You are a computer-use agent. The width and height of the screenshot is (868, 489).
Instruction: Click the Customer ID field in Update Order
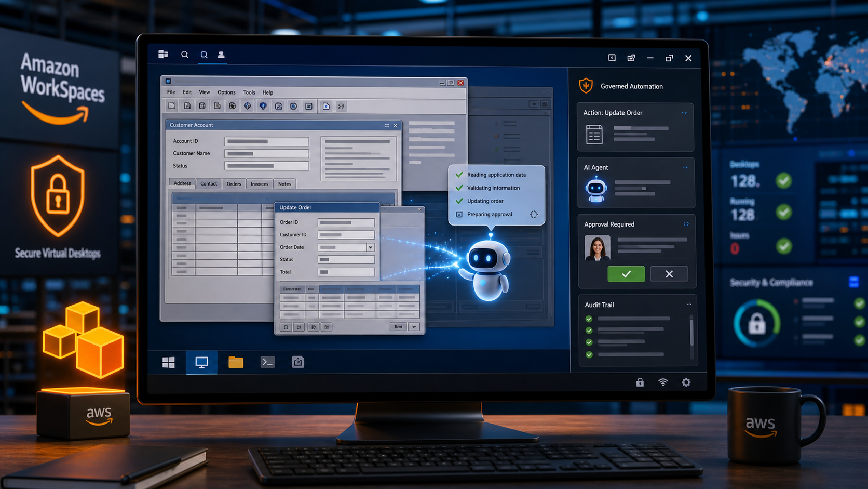click(x=346, y=235)
